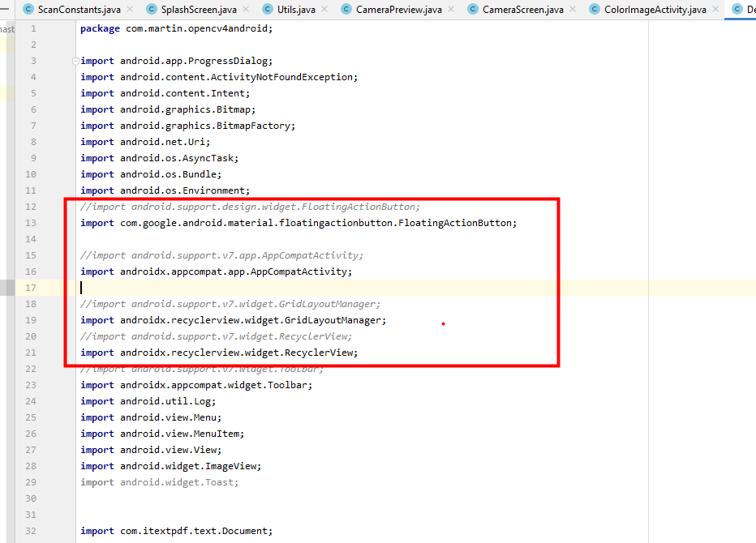Click line number 32 in the gutter
Screen dimensions: 756x543
[31, 531]
